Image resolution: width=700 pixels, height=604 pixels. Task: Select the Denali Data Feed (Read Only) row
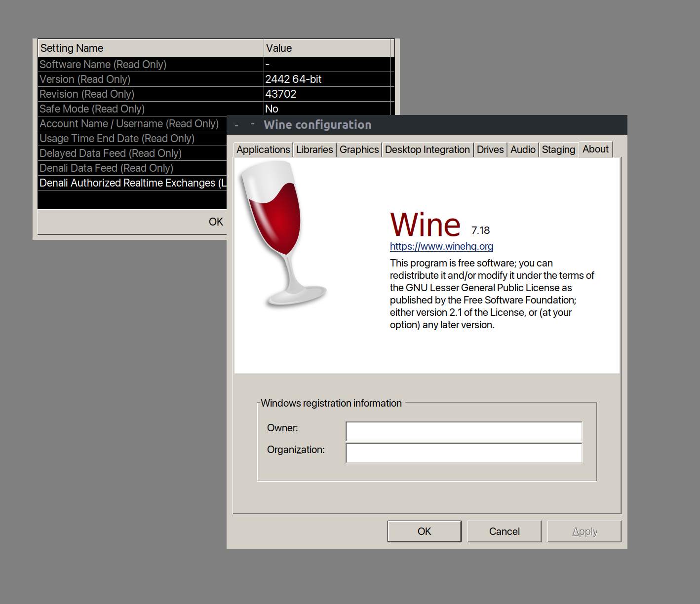(132, 168)
